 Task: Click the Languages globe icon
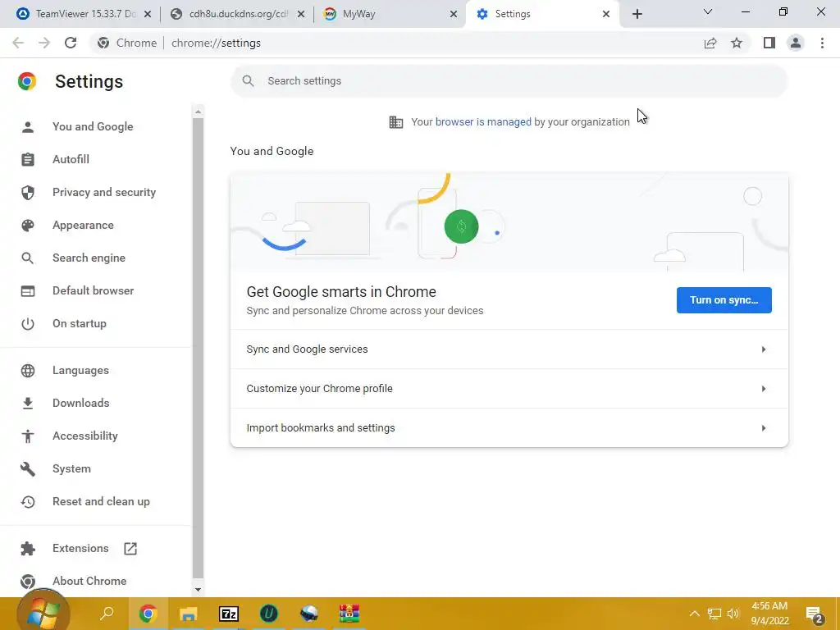27,370
